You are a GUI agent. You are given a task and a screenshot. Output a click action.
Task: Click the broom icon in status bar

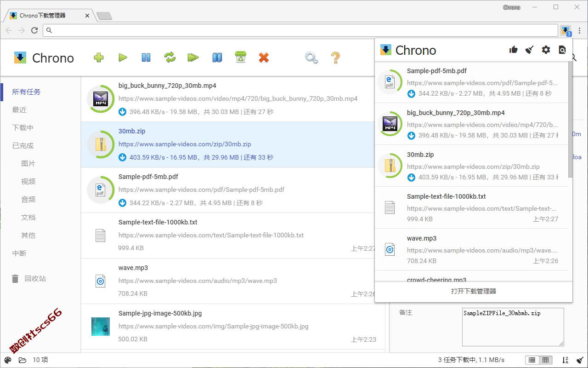(580, 360)
